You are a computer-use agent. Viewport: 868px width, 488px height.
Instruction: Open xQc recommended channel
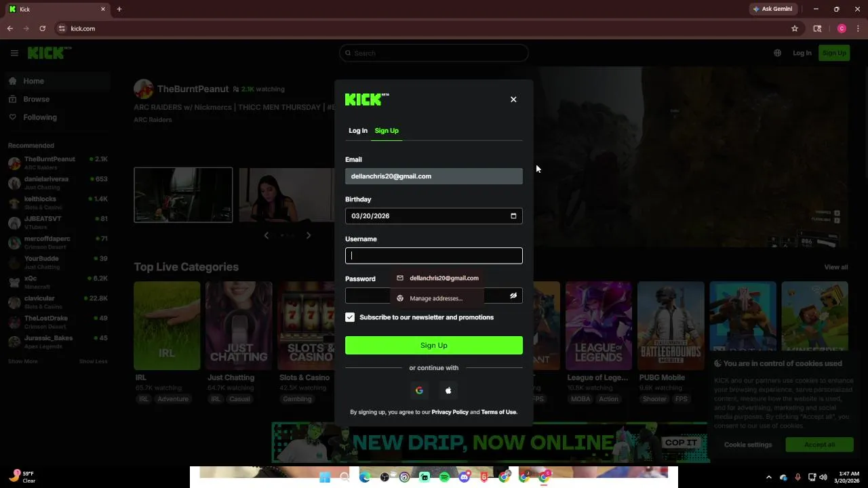(58, 282)
